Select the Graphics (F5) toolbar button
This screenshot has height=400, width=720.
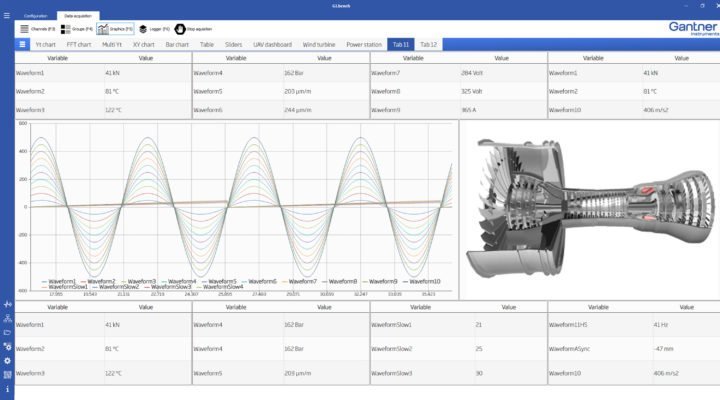116,29
